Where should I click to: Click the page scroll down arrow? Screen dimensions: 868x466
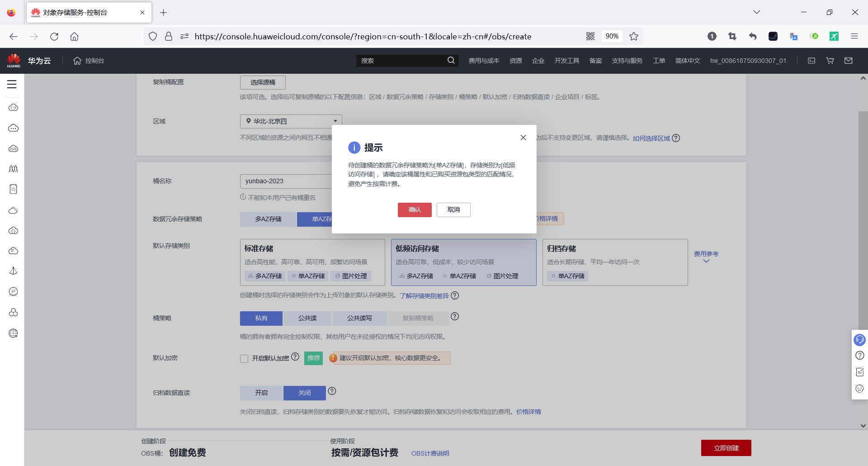click(863, 426)
